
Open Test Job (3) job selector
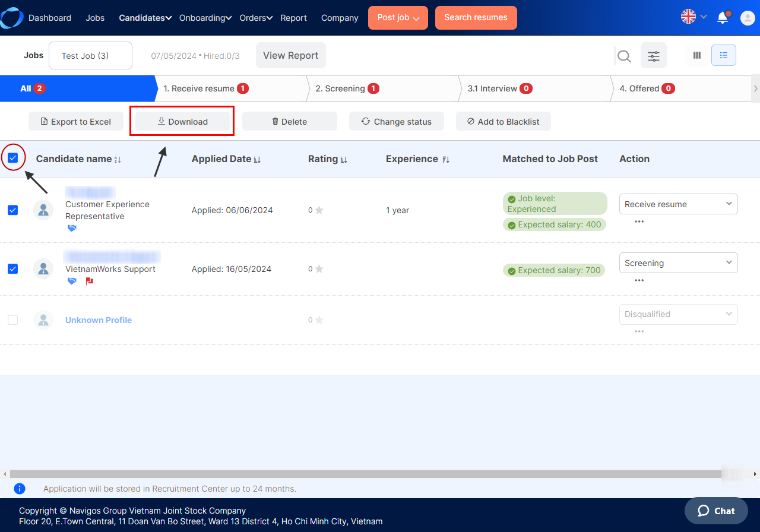pyautogui.click(x=90, y=56)
